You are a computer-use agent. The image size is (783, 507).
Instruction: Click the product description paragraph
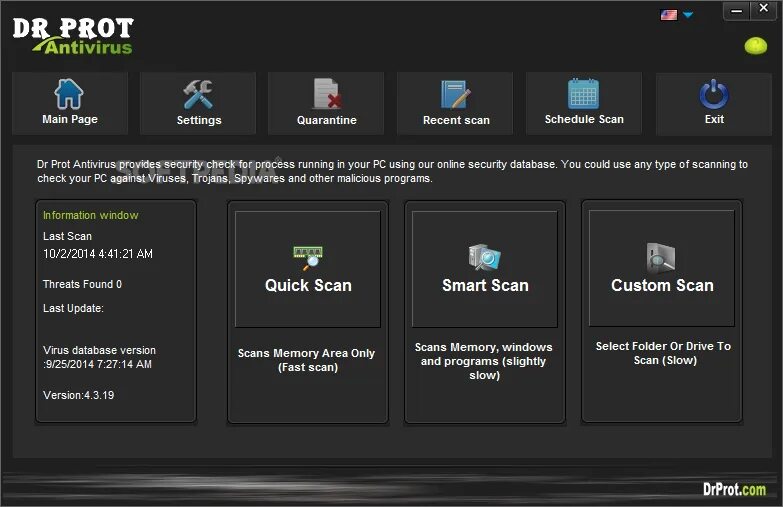coord(392,171)
